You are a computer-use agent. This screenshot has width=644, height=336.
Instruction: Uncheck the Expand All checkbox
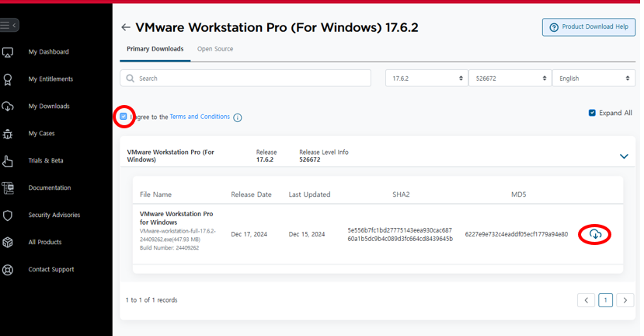point(592,113)
